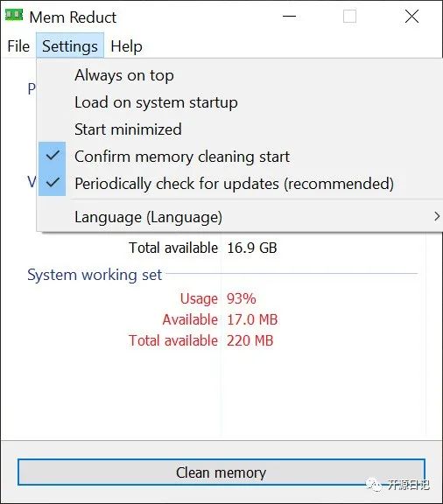Toggle the Start minimized option
Viewport: 443px width, 504px height.
128,129
